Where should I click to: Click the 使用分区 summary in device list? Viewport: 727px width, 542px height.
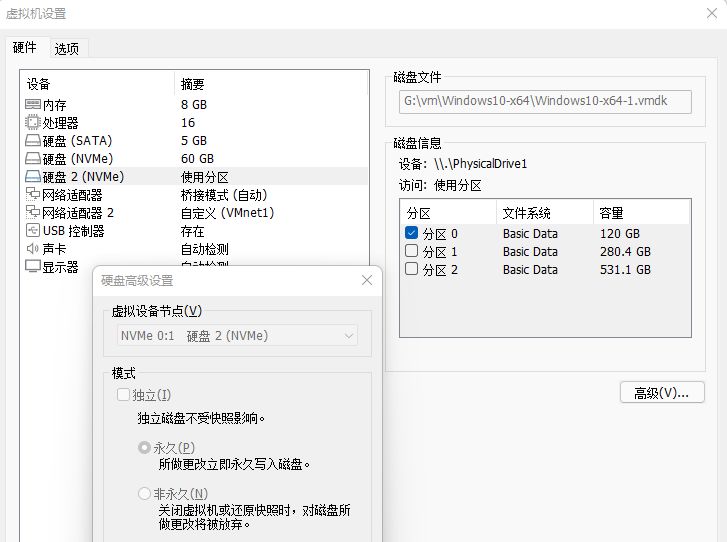204,177
